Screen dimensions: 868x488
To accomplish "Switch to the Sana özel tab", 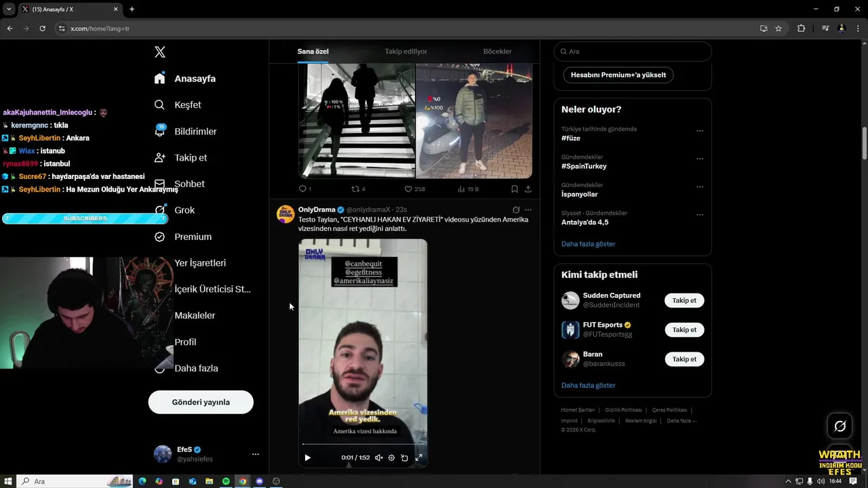I will tap(313, 52).
